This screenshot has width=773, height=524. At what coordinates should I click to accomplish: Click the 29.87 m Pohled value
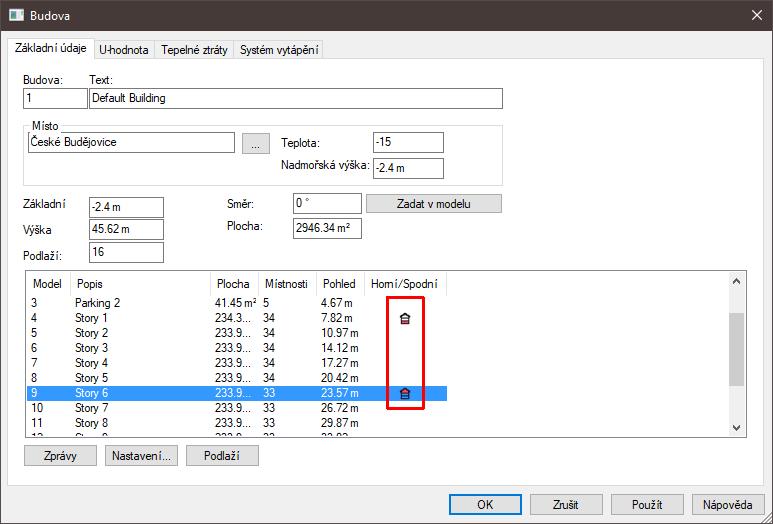tap(340, 423)
